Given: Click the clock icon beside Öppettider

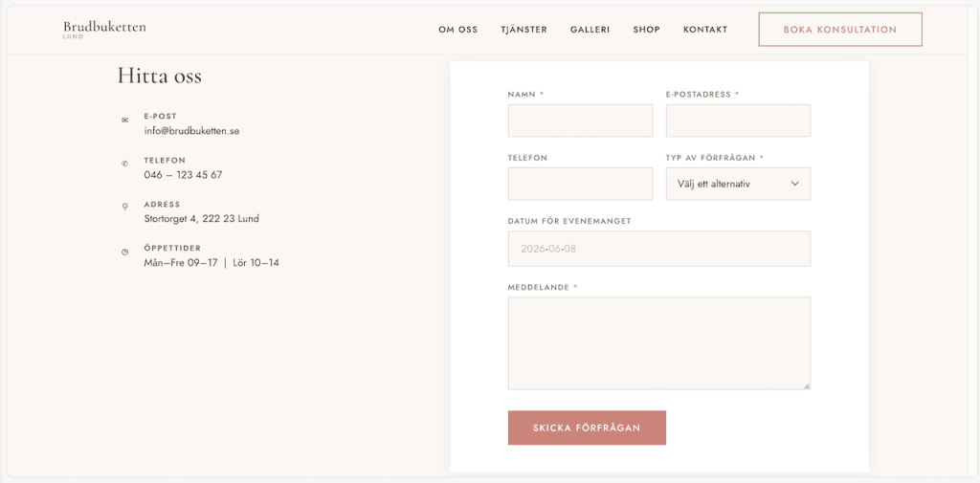Looking at the screenshot, I should pyautogui.click(x=125, y=252).
